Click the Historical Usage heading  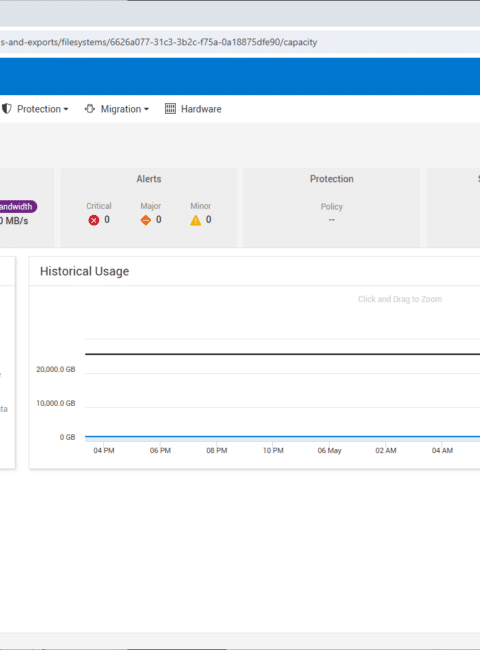pos(85,271)
